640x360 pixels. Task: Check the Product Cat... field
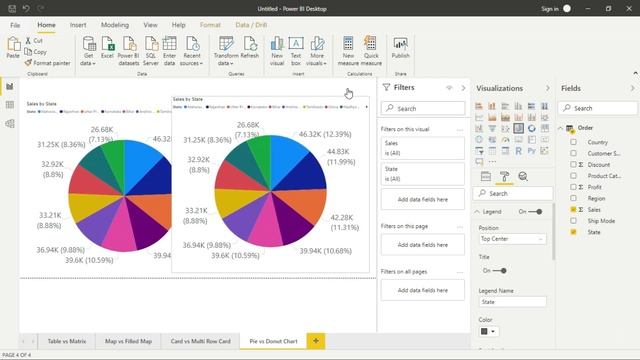(573, 176)
